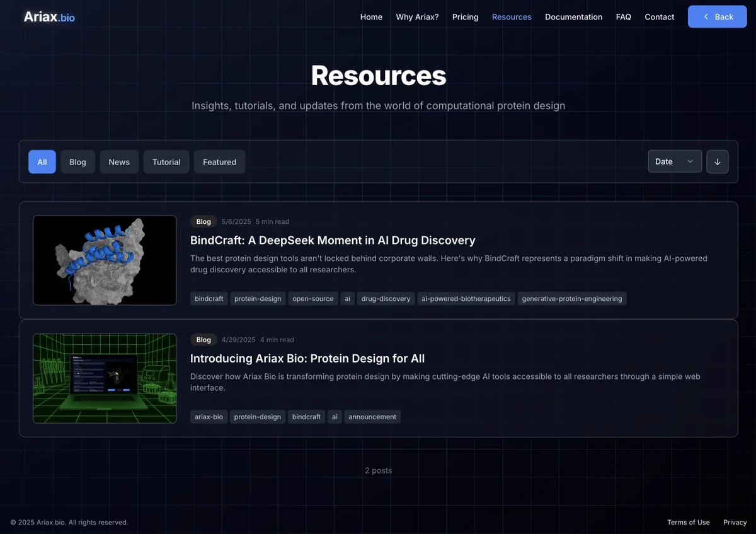Open Introducing Ariax Bio article title
This screenshot has width=756, height=534.
point(307,358)
